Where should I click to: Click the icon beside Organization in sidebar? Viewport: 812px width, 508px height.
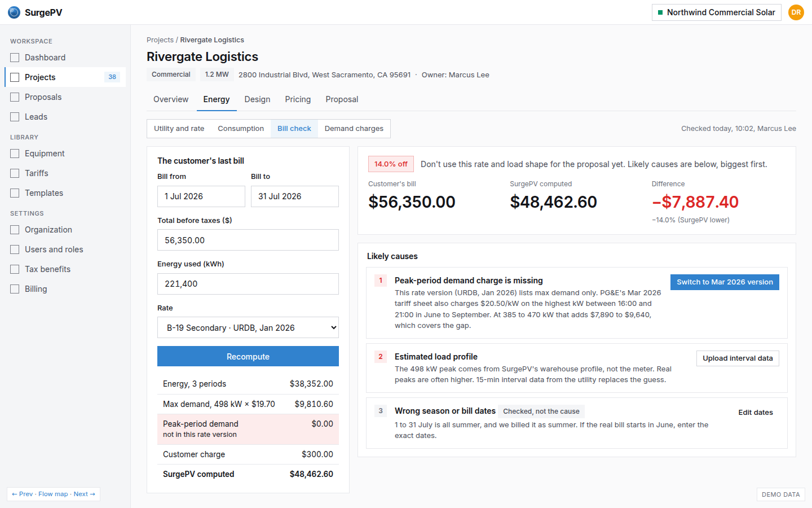[x=15, y=230]
